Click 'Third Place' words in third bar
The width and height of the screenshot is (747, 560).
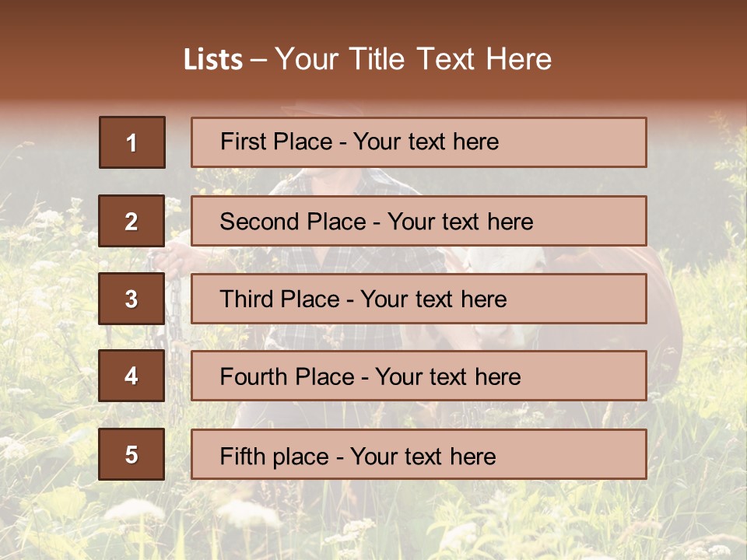click(279, 299)
